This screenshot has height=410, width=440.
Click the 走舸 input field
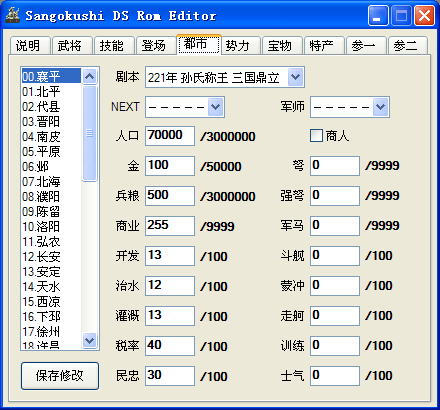click(x=335, y=316)
